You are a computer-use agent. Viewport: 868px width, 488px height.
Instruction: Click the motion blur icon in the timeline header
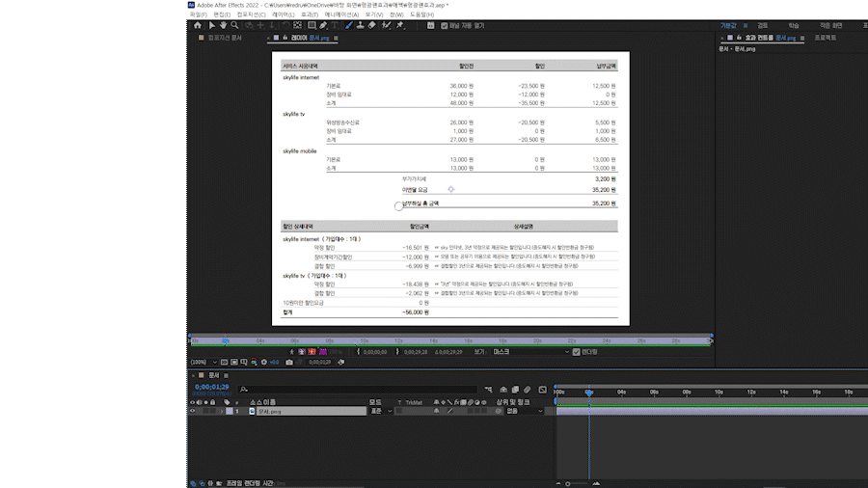[527, 390]
